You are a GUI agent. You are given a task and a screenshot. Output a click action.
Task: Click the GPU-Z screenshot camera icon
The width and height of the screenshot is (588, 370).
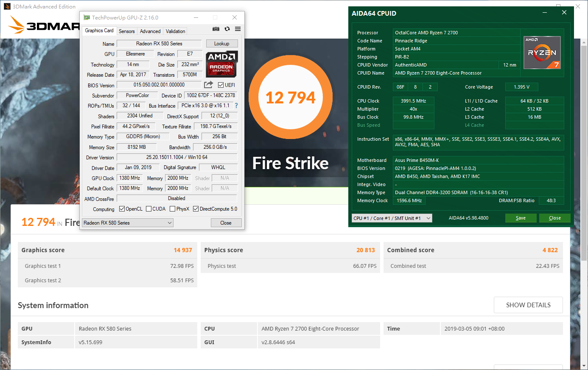(x=216, y=29)
